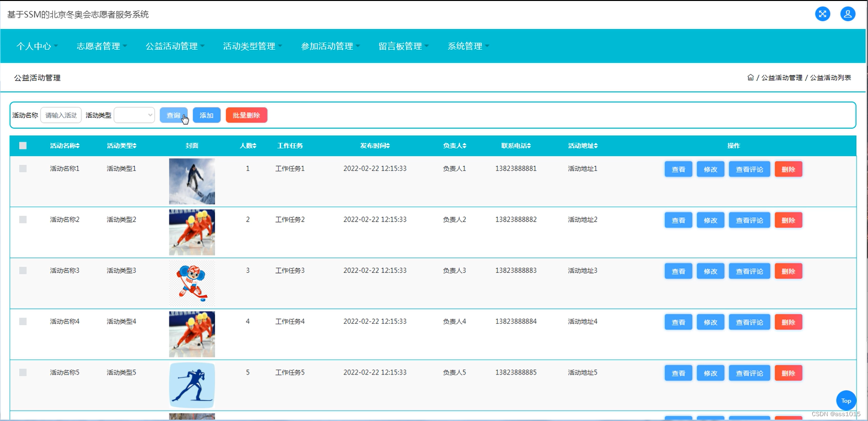This screenshot has height=421, width=868.
Task: Click 查看评论 for 活动名称2 row
Action: click(749, 220)
